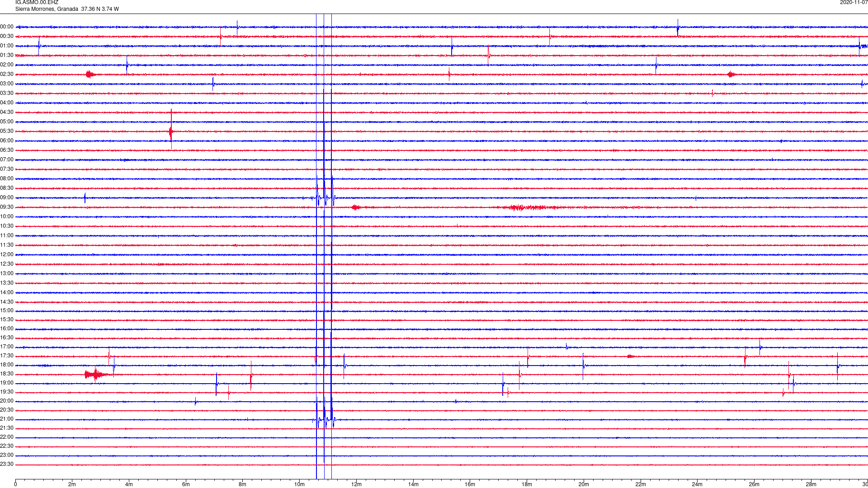The width and height of the screenshot is (868, 488).
Task: Select the 19:00 trace time label
Action: point(7,383)
